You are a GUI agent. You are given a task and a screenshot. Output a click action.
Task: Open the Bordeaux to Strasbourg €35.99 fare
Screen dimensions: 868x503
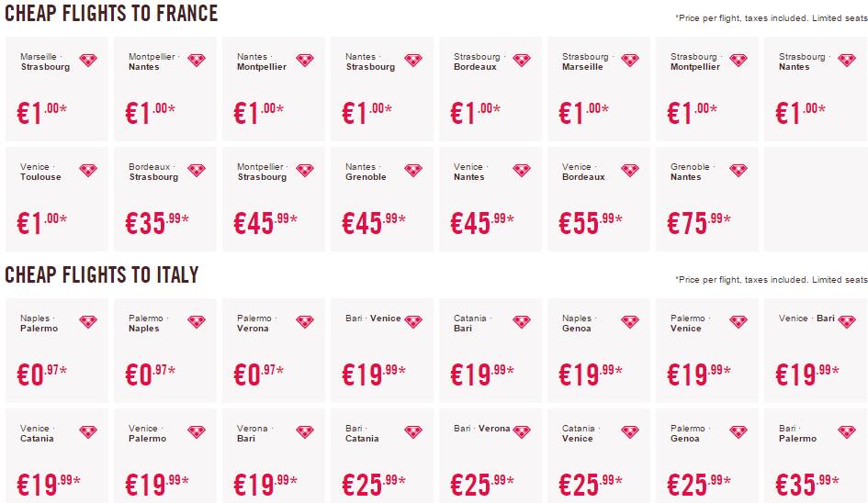point(159,222)
